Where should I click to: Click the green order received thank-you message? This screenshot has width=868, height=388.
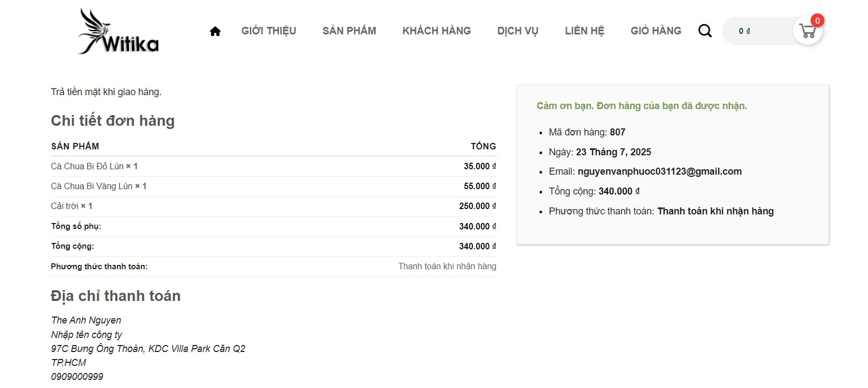(641, 106)
